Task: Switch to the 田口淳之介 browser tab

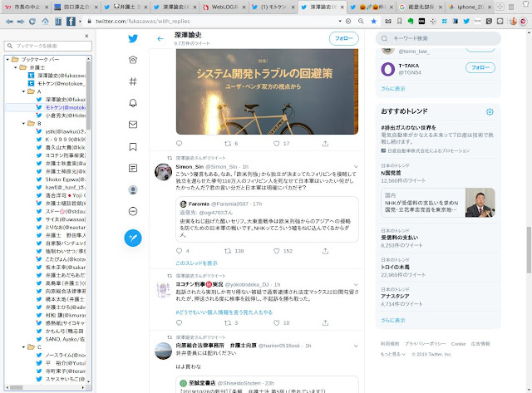Action: pos(76,7)
